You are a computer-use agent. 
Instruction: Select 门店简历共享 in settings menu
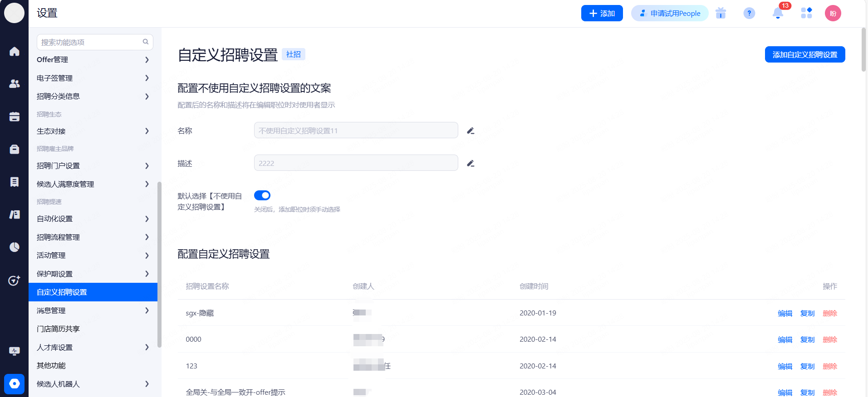58,329
